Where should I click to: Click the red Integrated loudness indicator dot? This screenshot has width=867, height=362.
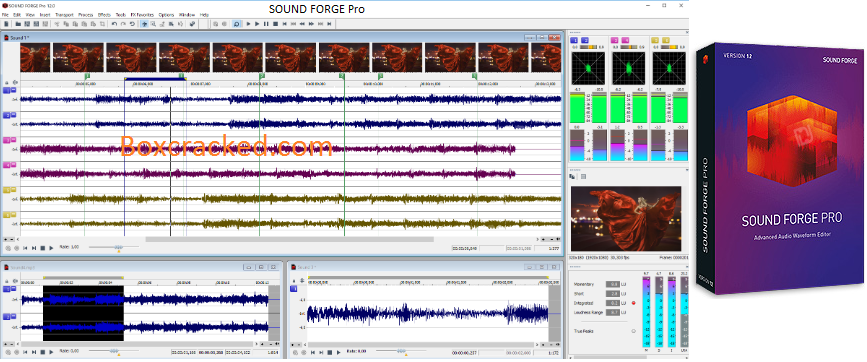click(634, 303)
